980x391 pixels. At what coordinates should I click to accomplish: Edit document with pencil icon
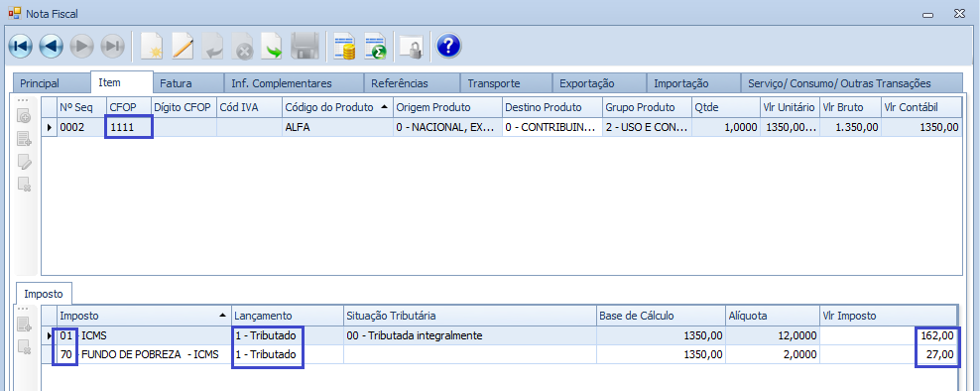pos(183,47)
